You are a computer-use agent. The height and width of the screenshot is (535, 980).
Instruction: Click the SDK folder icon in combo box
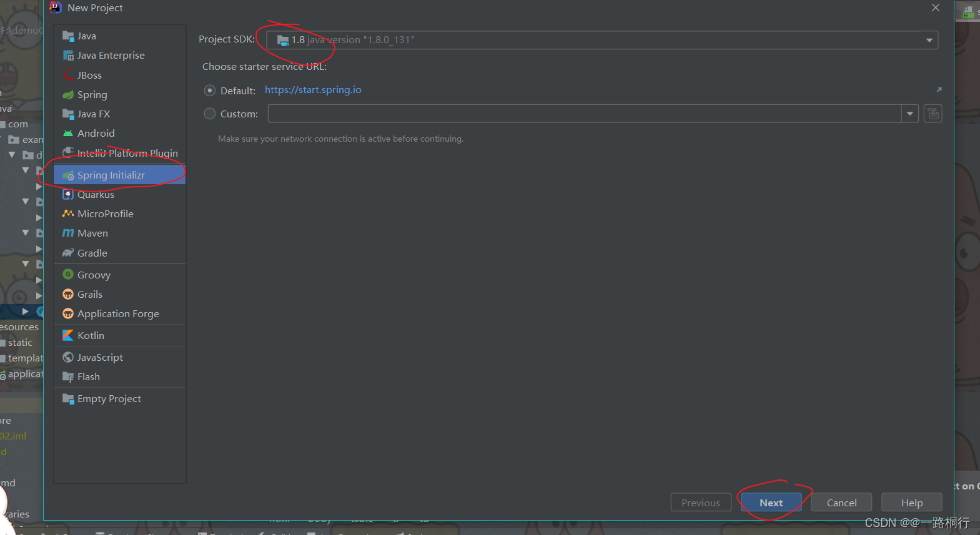[283, 40]
